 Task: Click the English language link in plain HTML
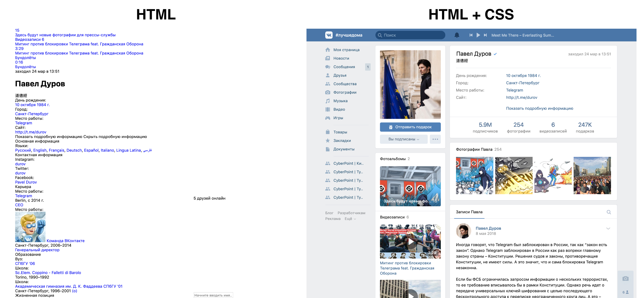point(40,150)
